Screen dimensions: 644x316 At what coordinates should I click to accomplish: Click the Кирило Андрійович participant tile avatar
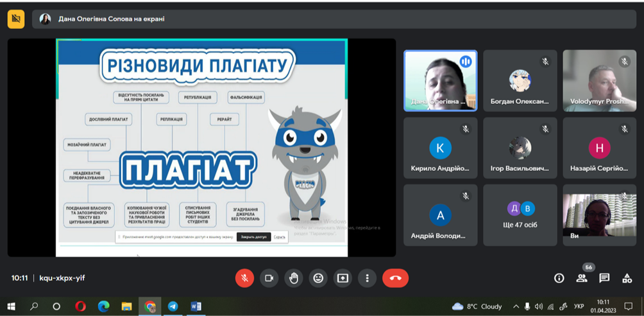pos(440,148)
